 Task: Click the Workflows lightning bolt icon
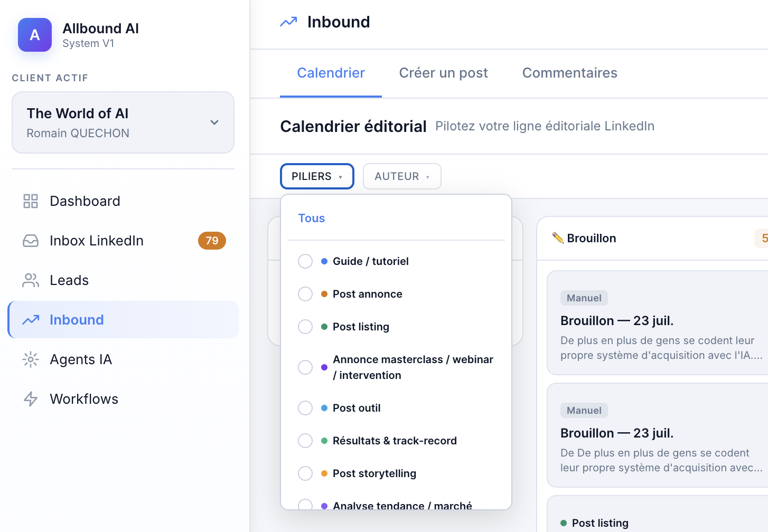point(31,399)
